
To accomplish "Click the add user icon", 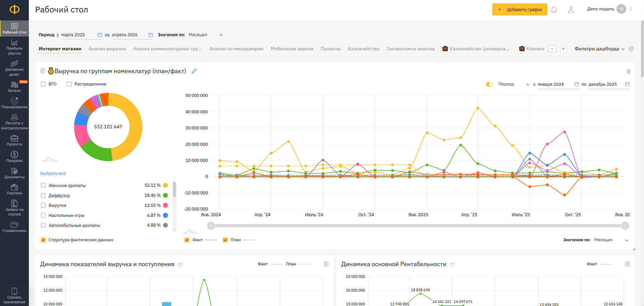I will coord(571,10).
